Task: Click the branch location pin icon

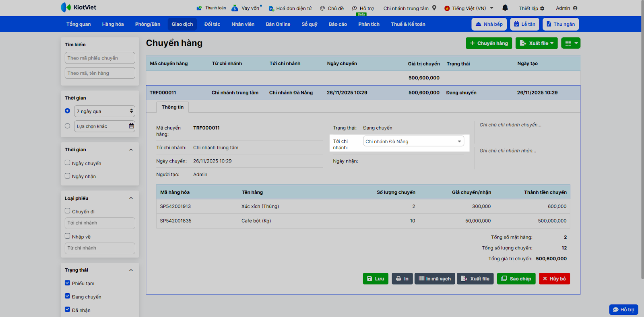Action: point(434,8)
